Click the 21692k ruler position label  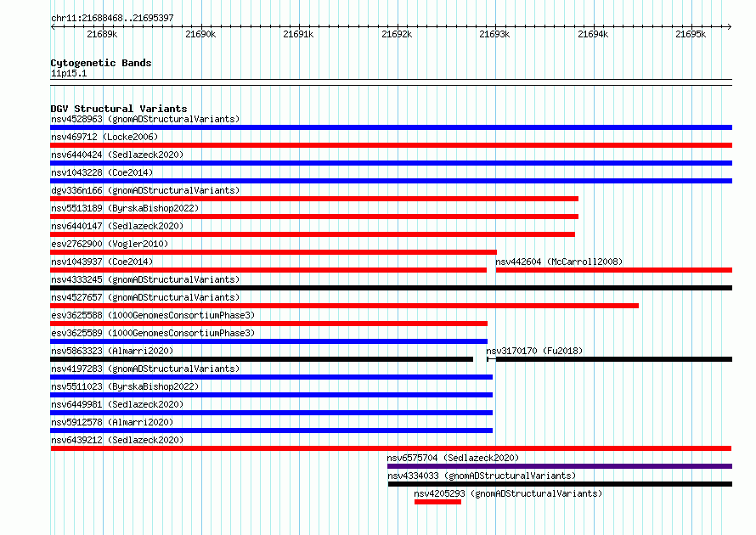[397, 34]
